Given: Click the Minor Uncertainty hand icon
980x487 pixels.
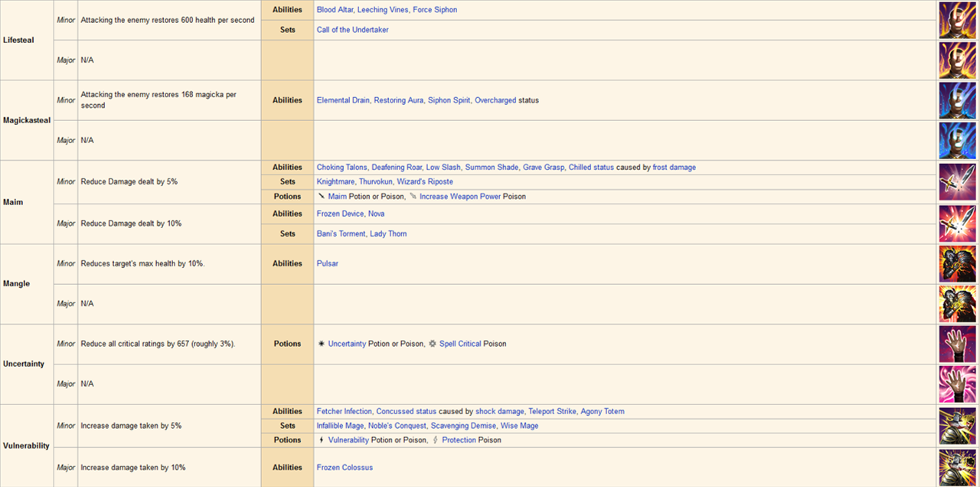Looking at the screenshot, I should point(957,345).
